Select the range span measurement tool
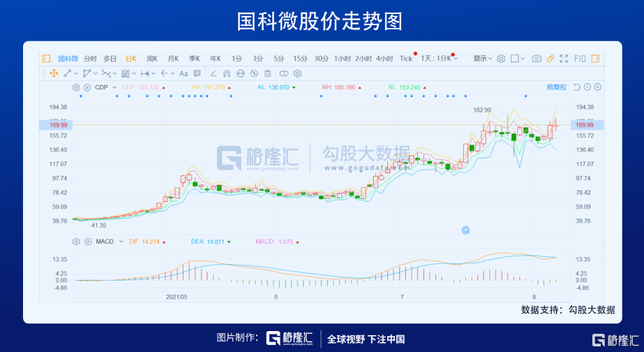This screenshot has height=352, width=644. [x=144, y=73]
